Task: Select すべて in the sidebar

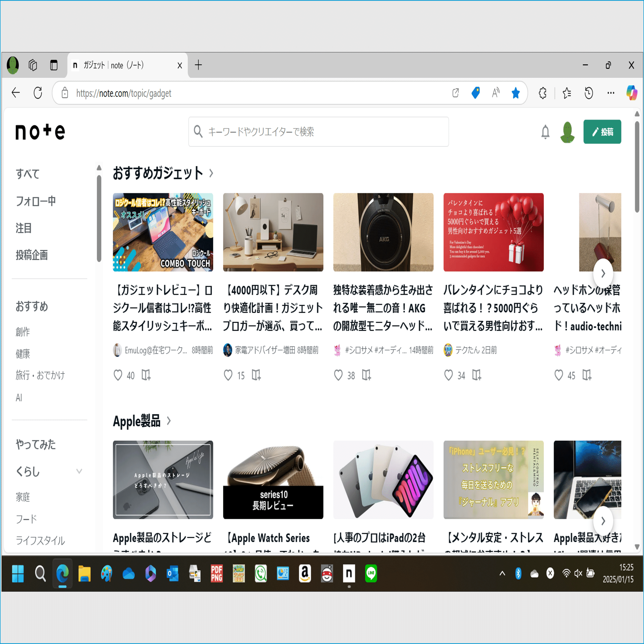Action: (x=28, y=174)
